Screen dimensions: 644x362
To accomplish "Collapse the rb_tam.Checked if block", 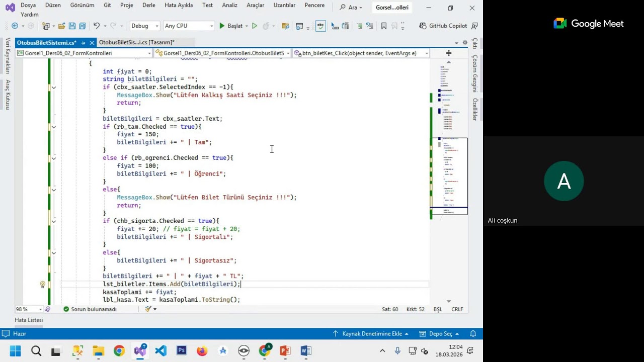I will tap(53, 127).
